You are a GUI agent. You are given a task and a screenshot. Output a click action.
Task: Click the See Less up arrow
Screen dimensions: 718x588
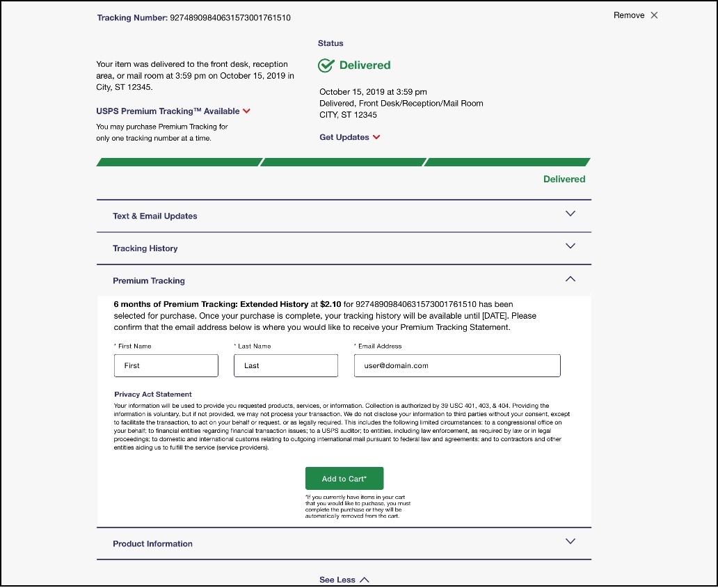(365, 580)
